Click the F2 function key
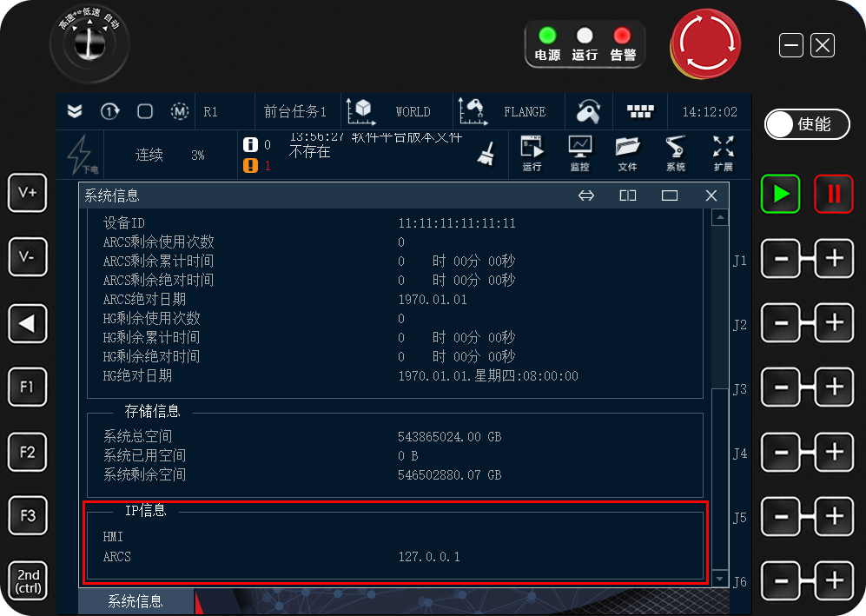This screenshot has width=866, height=616. point(27,452)
